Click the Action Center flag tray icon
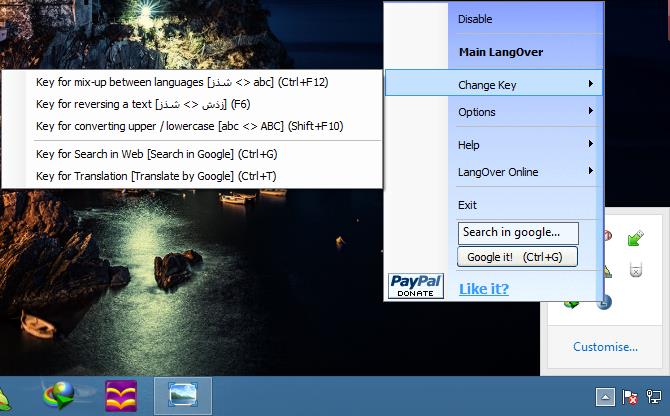 point(630,397)
